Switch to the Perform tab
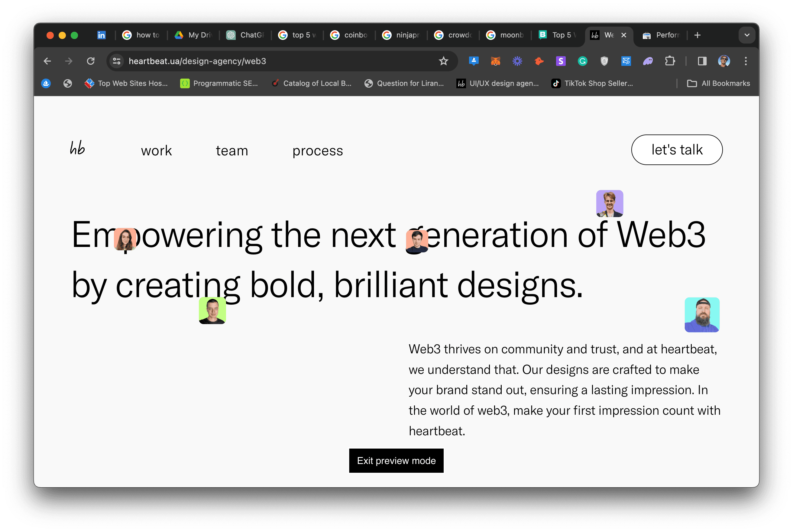793x532 pixels. click(x=662, y=35)
